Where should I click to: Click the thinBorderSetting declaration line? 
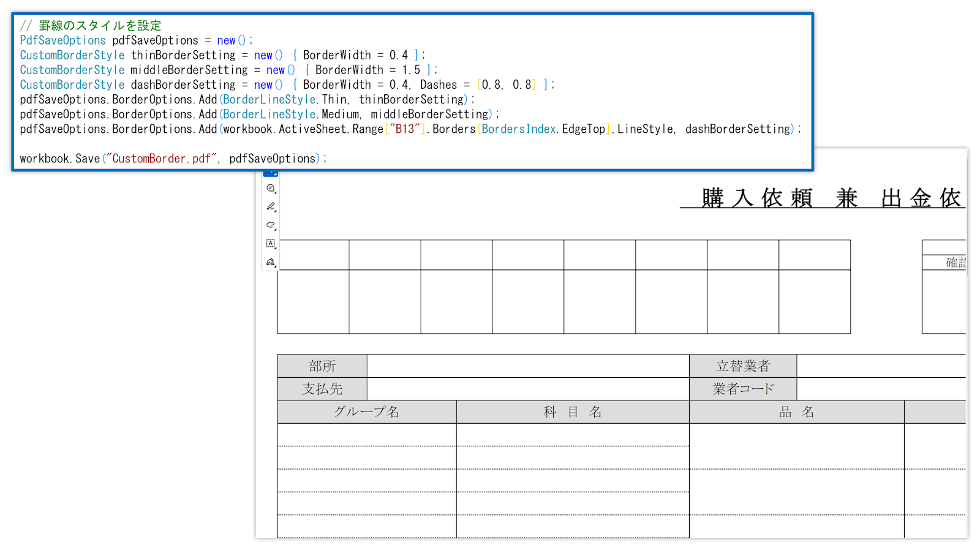click(222, 55)
